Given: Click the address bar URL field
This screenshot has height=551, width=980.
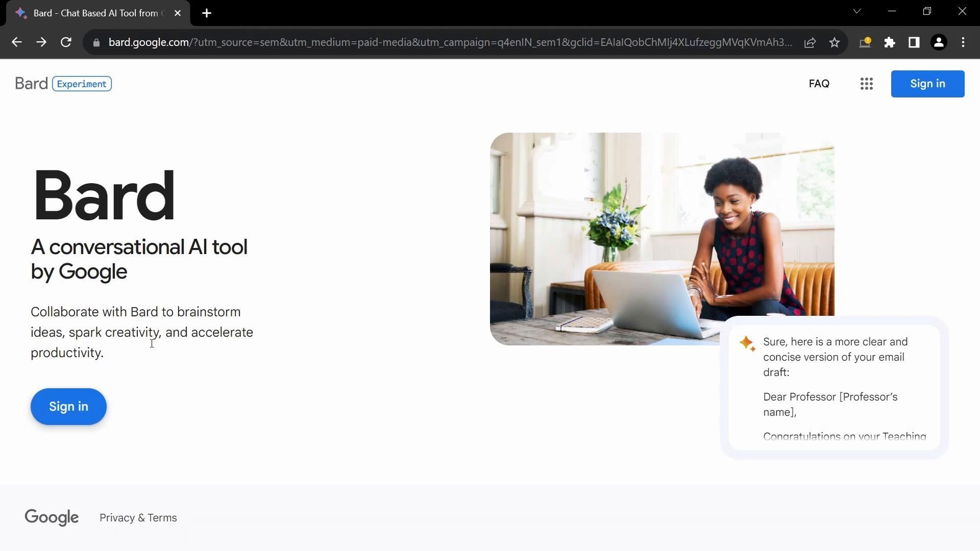Looking at the screenshot, I should click(449, 42).
